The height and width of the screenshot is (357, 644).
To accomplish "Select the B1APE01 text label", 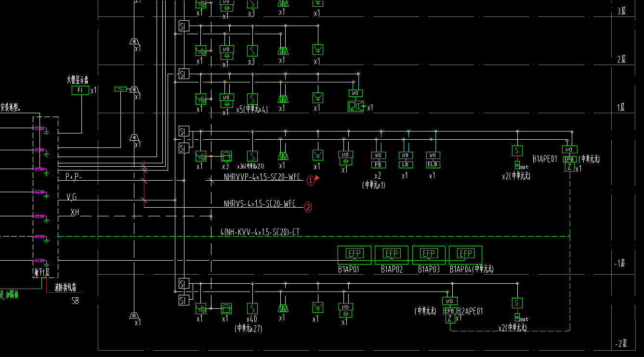I will click(545, 159).
